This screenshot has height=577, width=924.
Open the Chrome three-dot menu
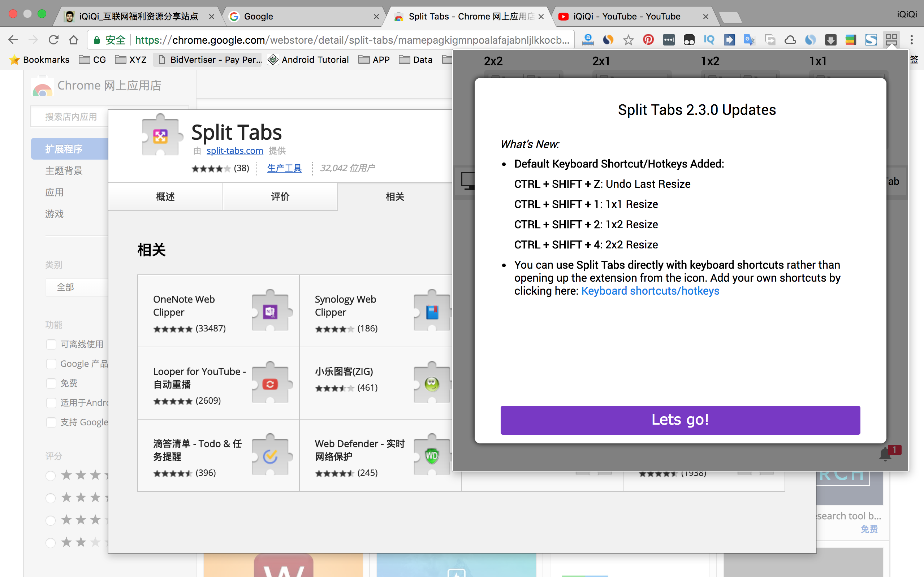(x=912, y=40)
